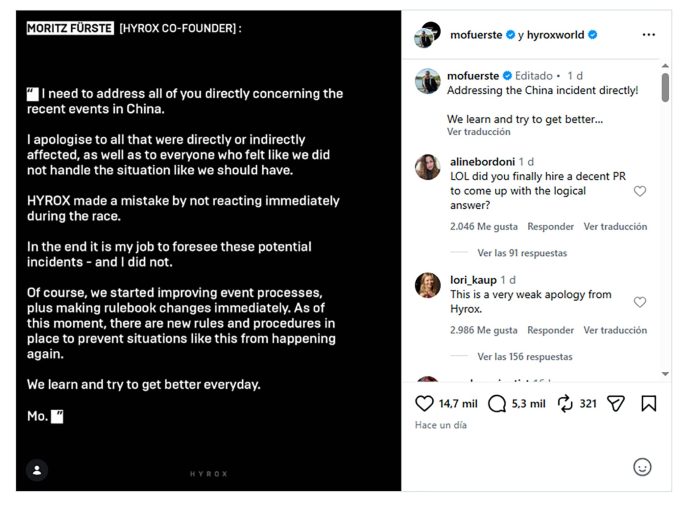Image resolution: width=696 pixels, height=512 pixels.
Task: Open three-dot more options menu
Action: point(649,35)
